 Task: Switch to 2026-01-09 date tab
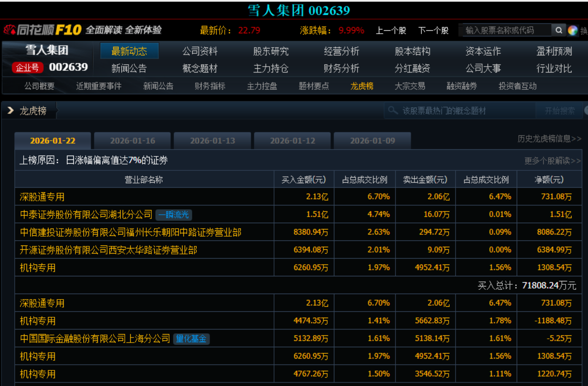[373, 141]
